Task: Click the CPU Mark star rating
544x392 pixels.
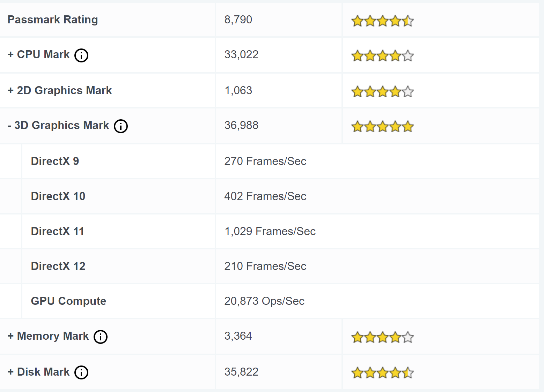Action: coord(382,55)
